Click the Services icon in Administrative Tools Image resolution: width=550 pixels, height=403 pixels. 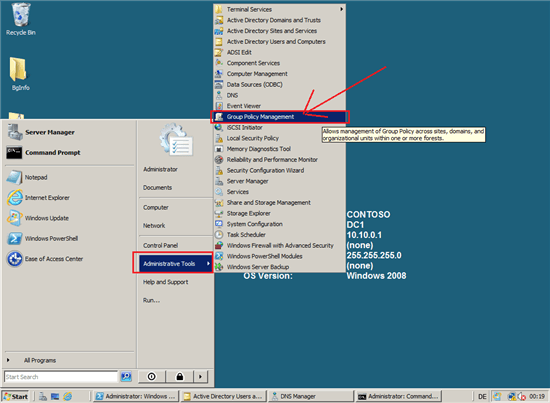(x=219, y=192)
